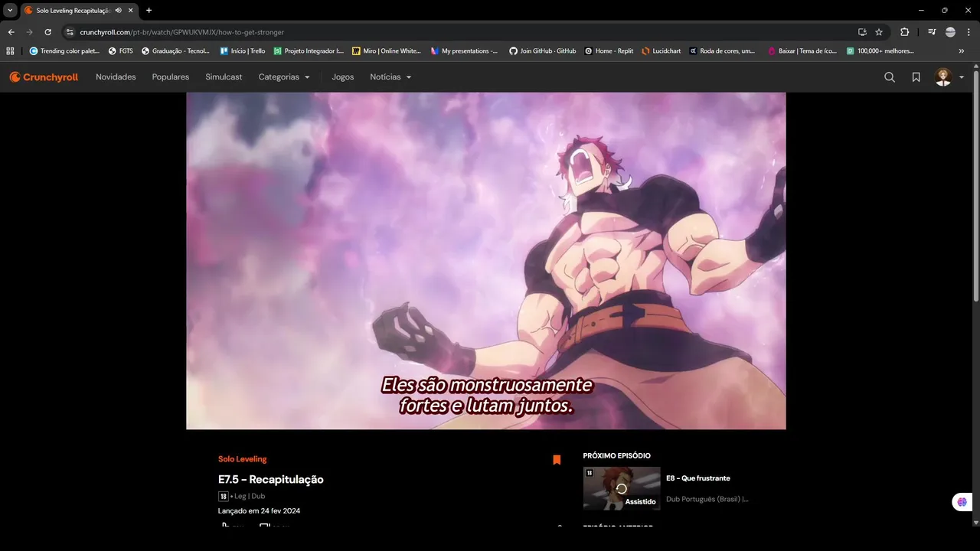This screenshot has width=980, height=551.
Task: Click the purple brain extension floating icon
Action: pyautogui.click(x=962, y=502)
